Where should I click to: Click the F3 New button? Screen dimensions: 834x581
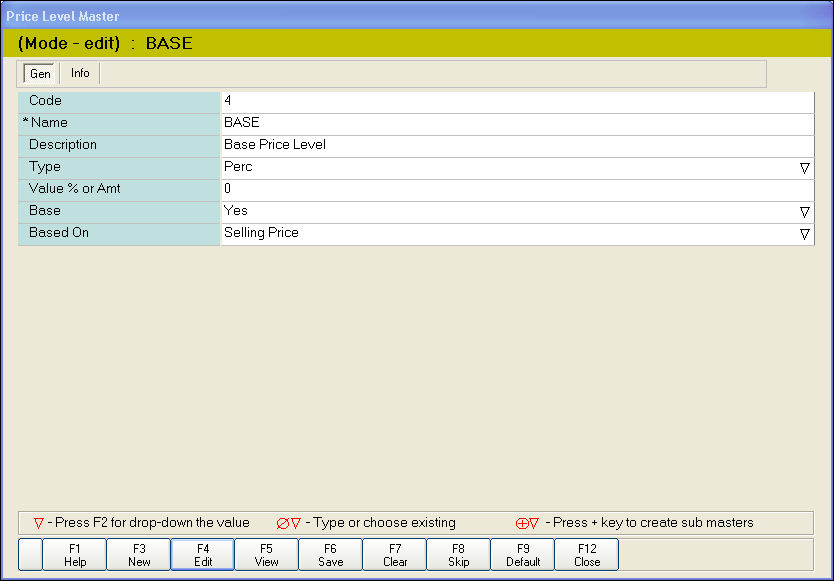point(139,554)
